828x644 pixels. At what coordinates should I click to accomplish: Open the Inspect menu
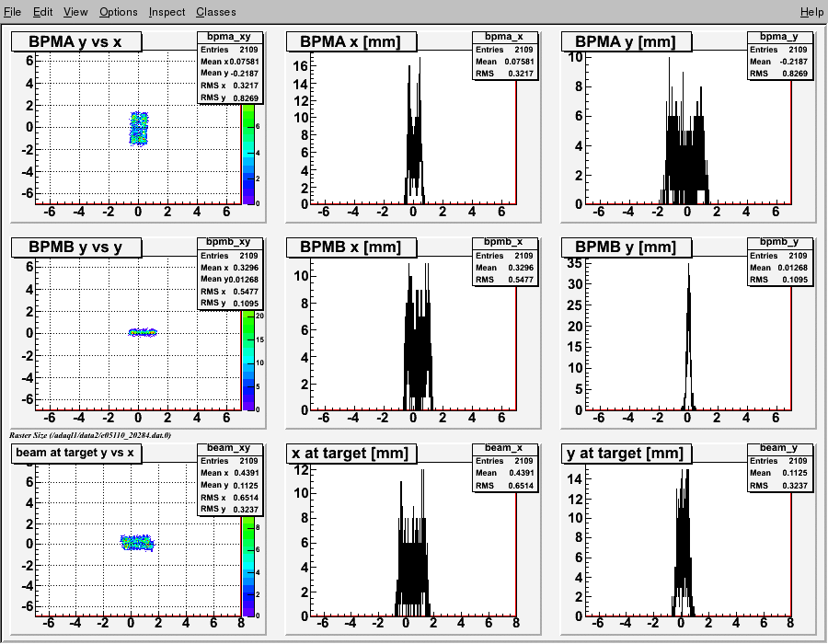(167, 12)
